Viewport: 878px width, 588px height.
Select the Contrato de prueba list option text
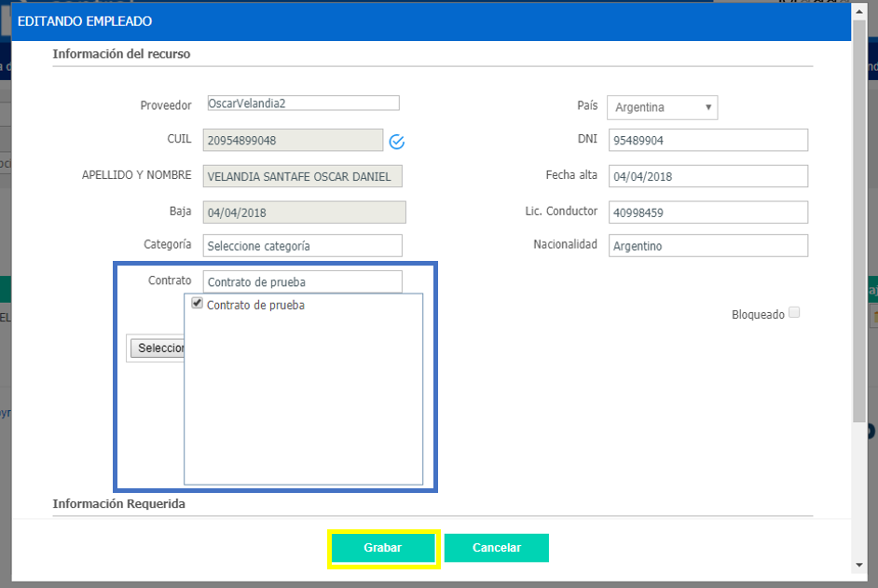pos(256,306)
